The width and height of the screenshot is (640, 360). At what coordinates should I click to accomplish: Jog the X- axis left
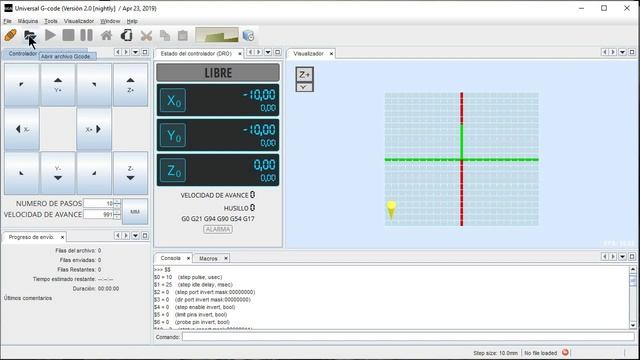[x=22, y=129]
